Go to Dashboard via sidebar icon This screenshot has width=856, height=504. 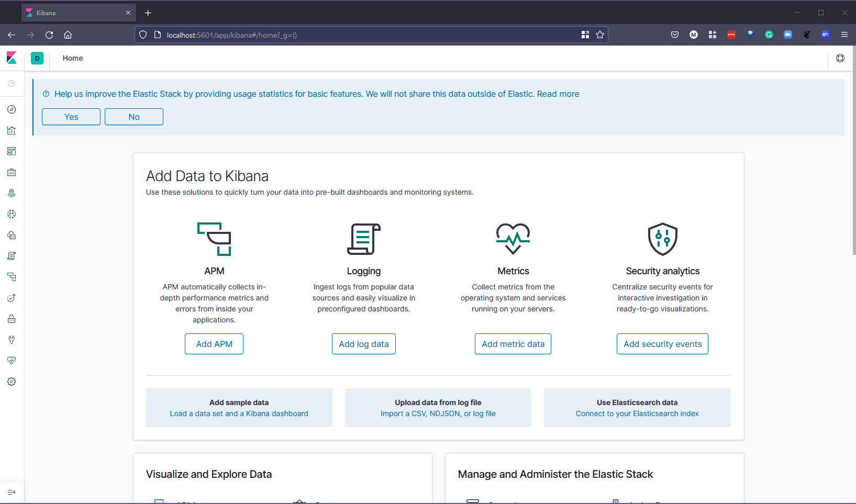12,151
